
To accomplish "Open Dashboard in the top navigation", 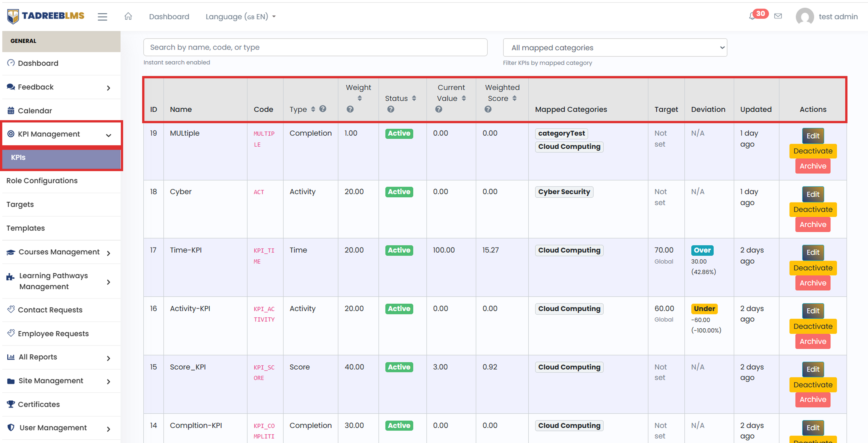I will tap(169, 17).
